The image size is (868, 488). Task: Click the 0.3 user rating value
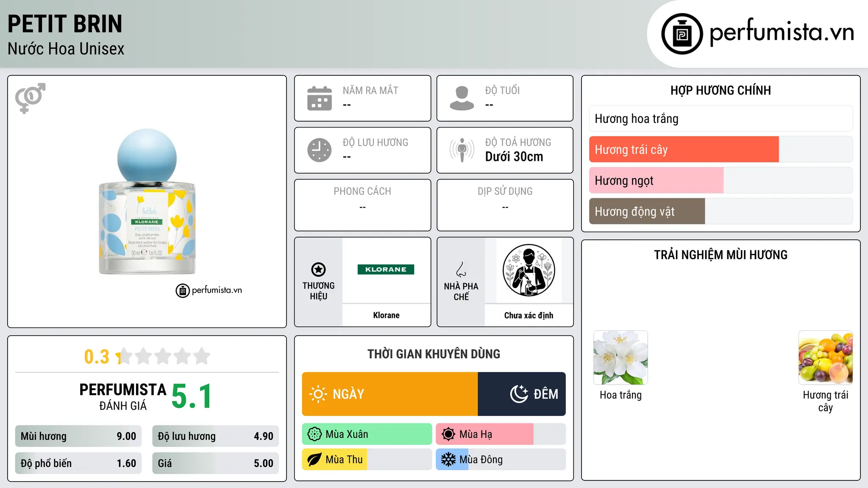[x=97, y=357]
